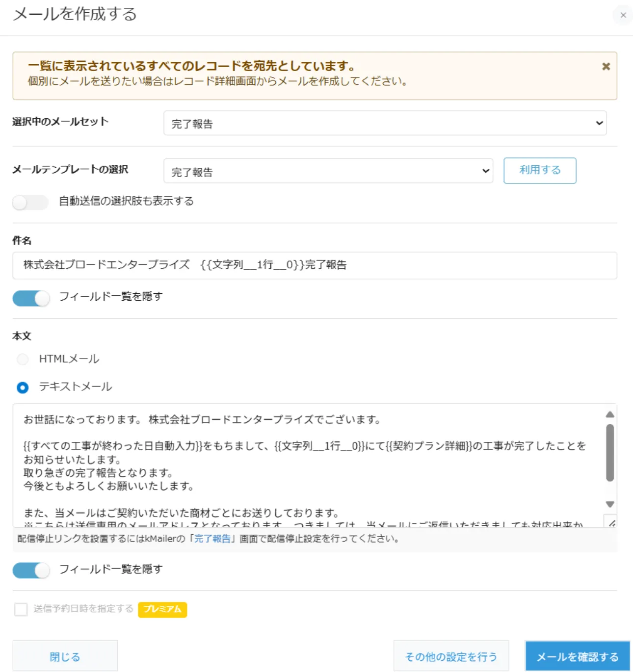Click the scroll down arrow in body textarea
Image resolution: width=633 pixels, height=672 pixels.
click(x=610, y=504)
